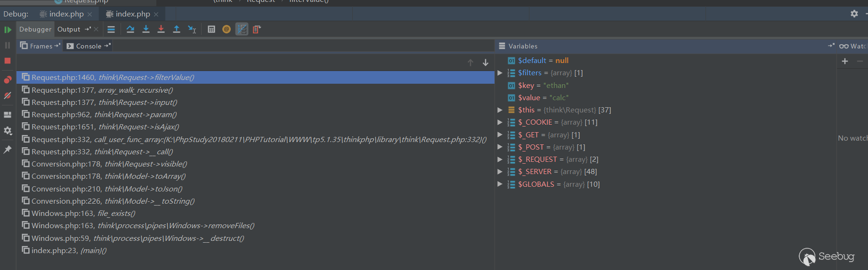
Task: Remove watch with minus icon
Action: coord(860,61)
